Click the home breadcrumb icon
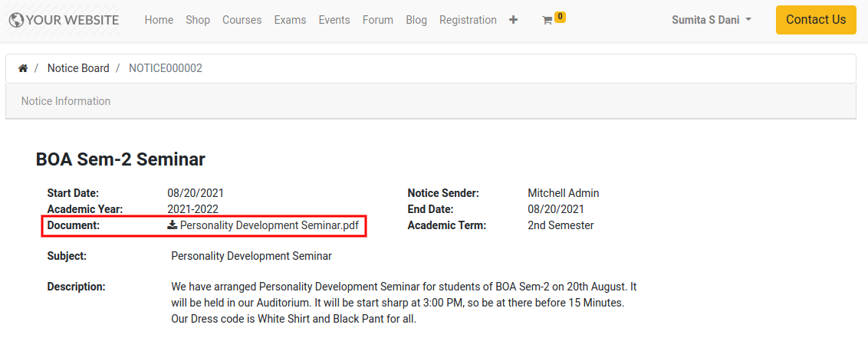The height and width of the screenshot is (351, 868). 23,69
